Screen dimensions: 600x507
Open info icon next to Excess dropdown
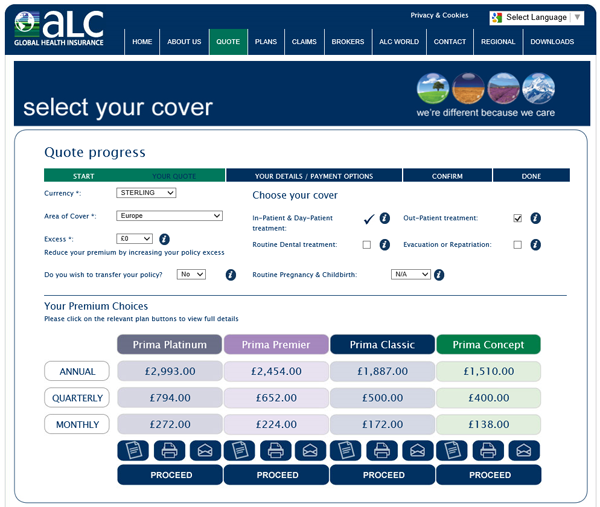(x=164, y=239)
